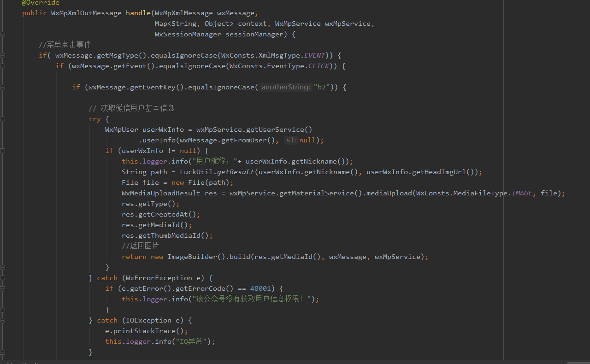
Task: Click the mediaUpload method call
Action: coord(389,193)
